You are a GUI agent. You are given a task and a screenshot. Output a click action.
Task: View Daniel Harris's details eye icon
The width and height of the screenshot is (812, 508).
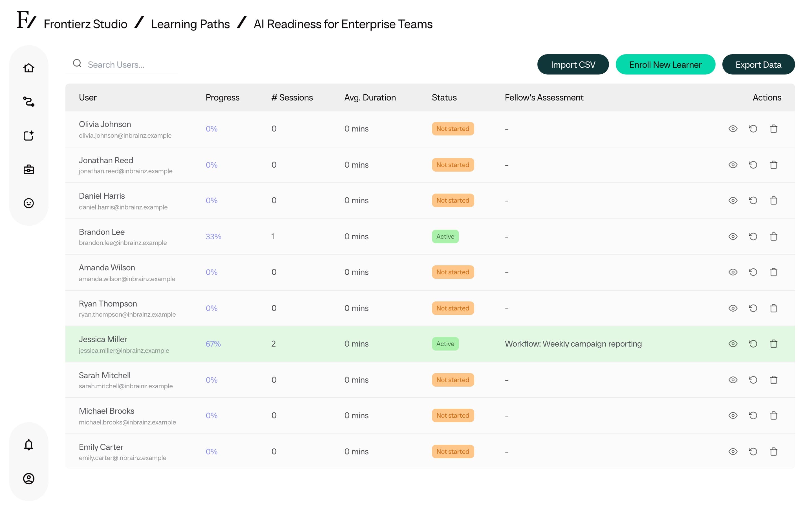(x=733, y=200)
